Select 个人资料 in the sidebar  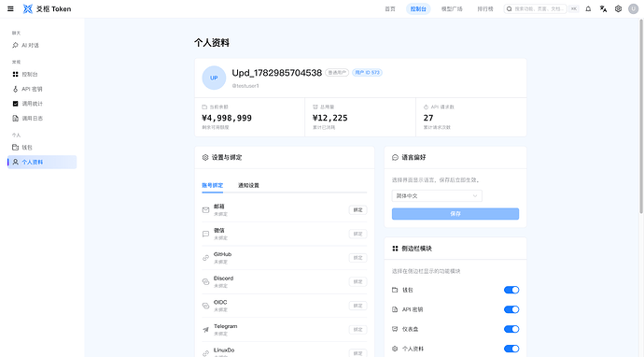(42, 162)
